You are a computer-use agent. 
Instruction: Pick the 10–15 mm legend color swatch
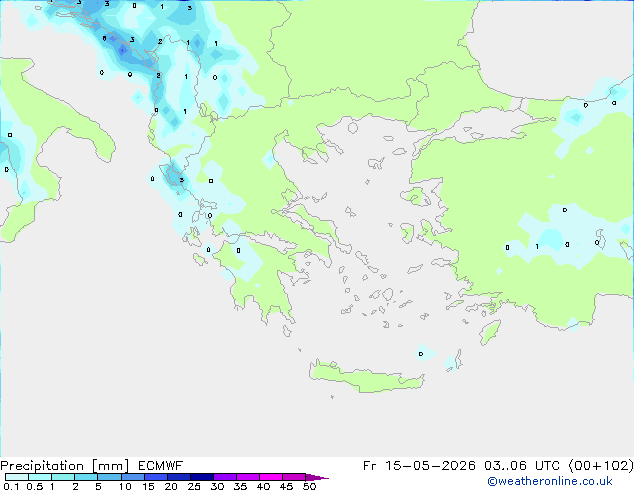click(132, 477)
